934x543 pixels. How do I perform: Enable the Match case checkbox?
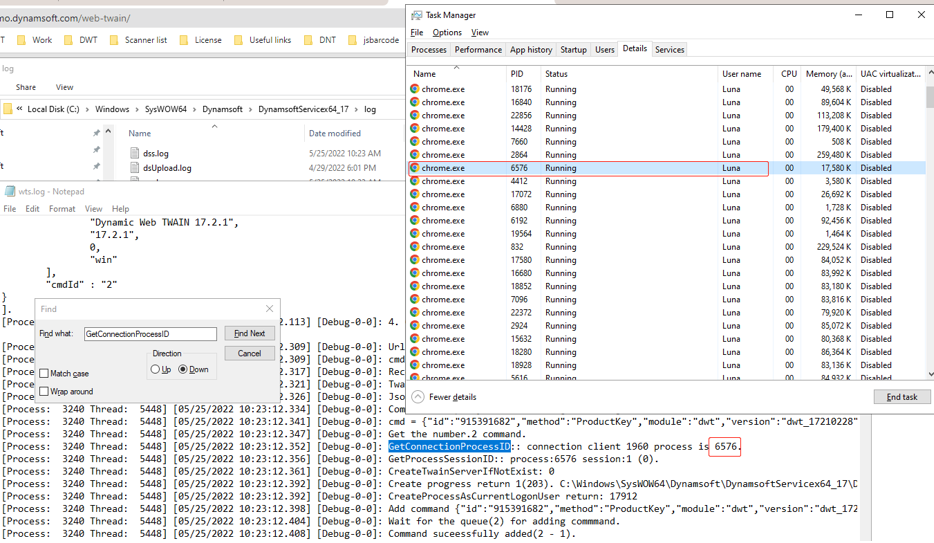(44, 374)
